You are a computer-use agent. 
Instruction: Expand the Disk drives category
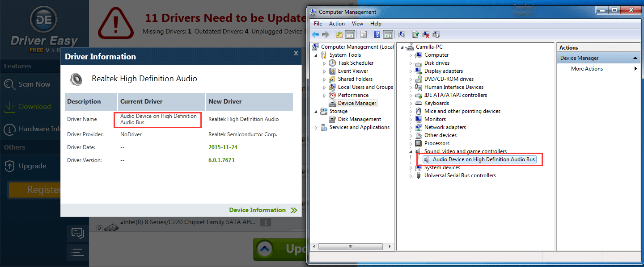(411, 63)
